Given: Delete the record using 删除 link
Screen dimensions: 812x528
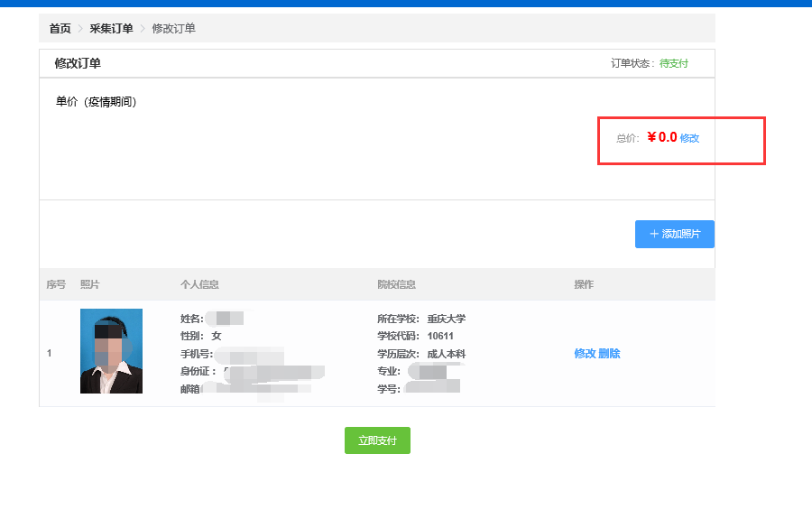Looking at the screenshot, I should (609, 353).
